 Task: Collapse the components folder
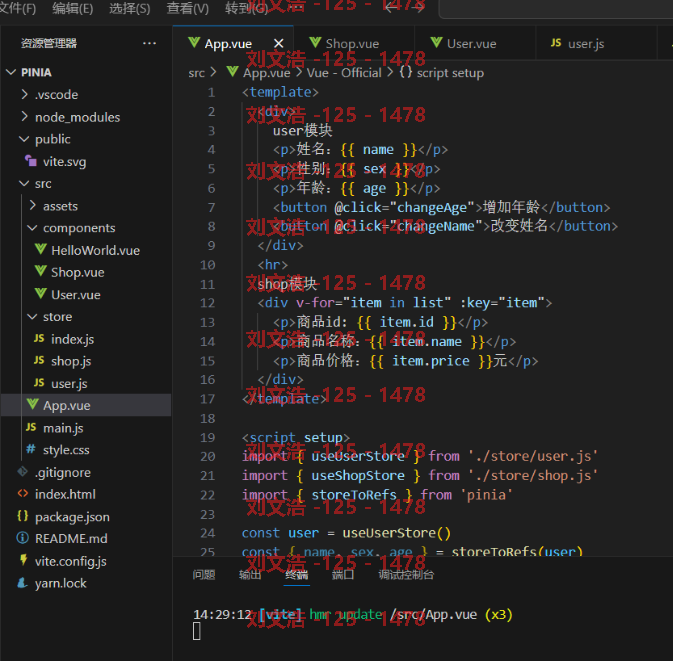click(33, 228)
